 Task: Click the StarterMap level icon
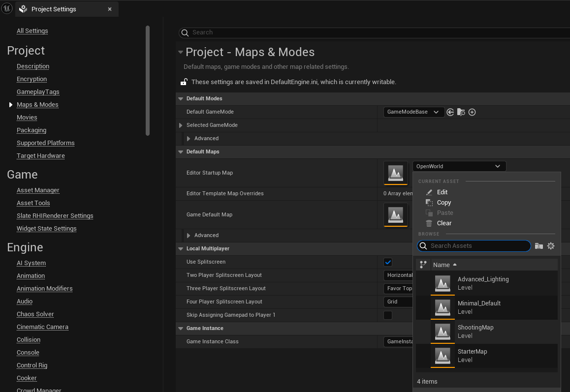[x=443, y=356]
